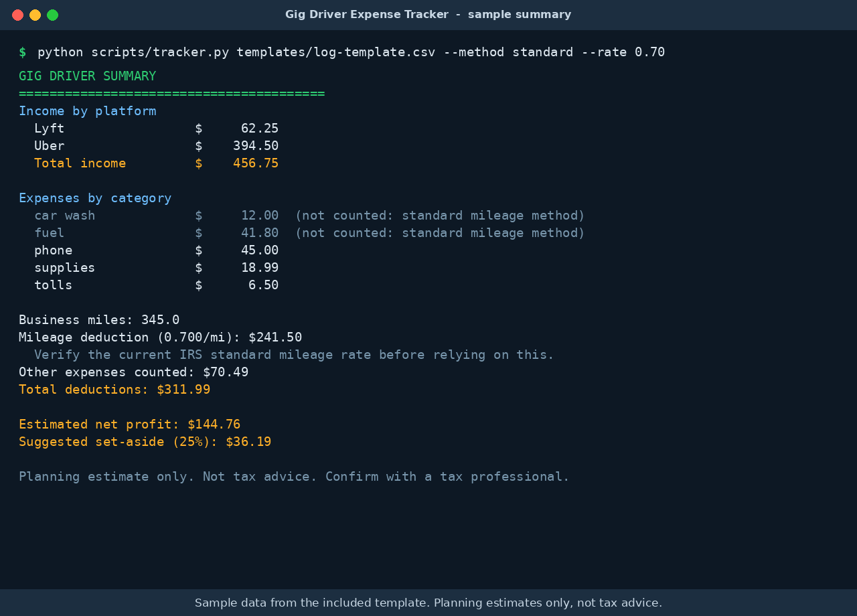
Task: Select the total income value 456.75
Action: pyautogui.click(x=256, y=163)
